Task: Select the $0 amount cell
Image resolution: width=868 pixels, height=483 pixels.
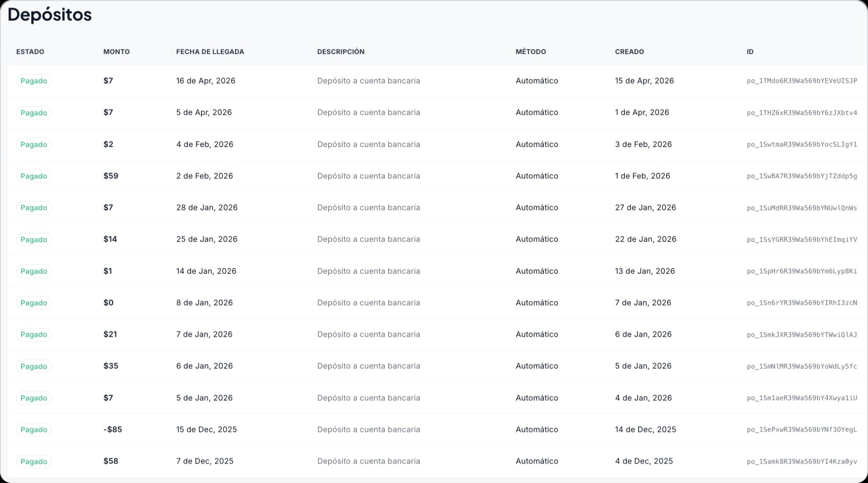Action: [x=108, y=303]
